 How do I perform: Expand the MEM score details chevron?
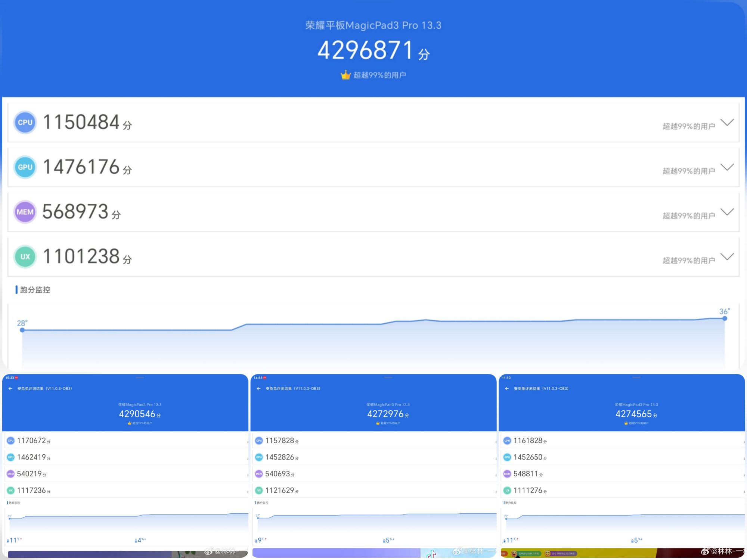tap(727, 212)
